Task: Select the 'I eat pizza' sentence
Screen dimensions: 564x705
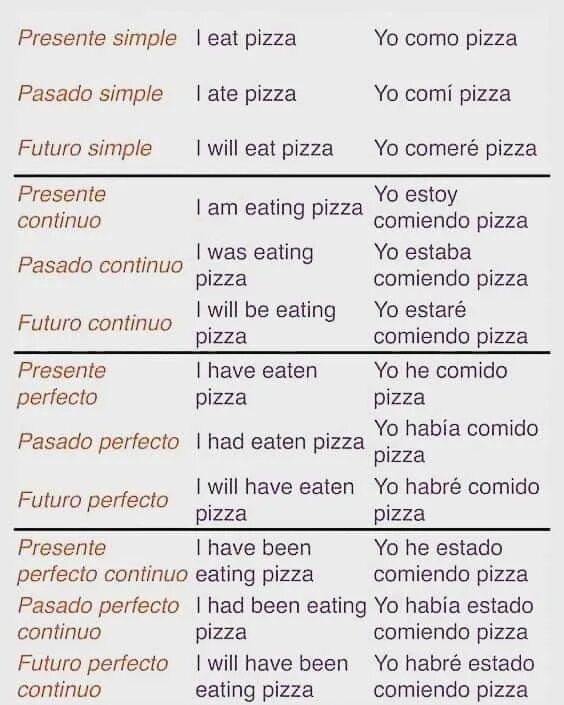Action: coord(246,39)
